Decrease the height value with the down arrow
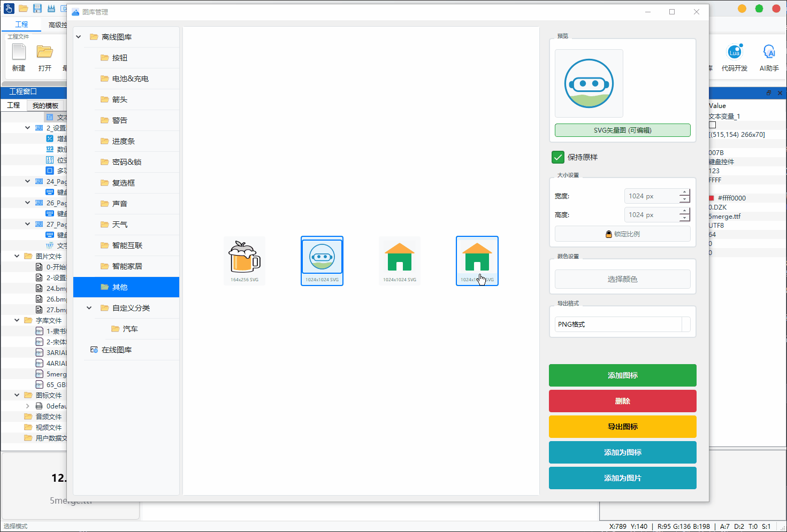 [x=684, y=218]
